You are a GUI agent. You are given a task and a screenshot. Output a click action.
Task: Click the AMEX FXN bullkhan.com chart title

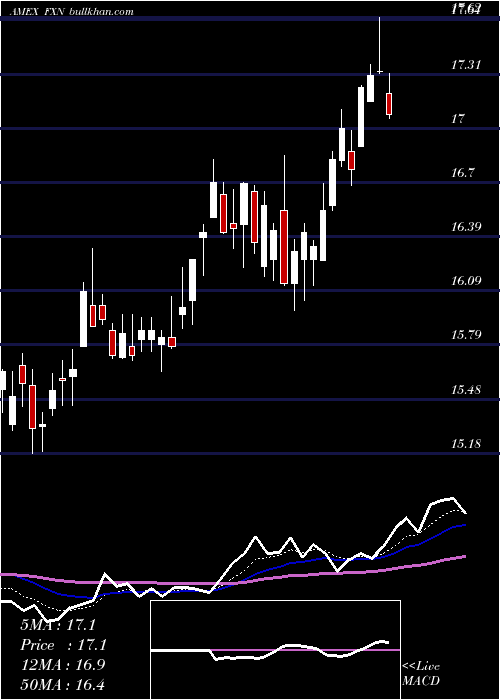pyautogui.click(x=70, y=11)
